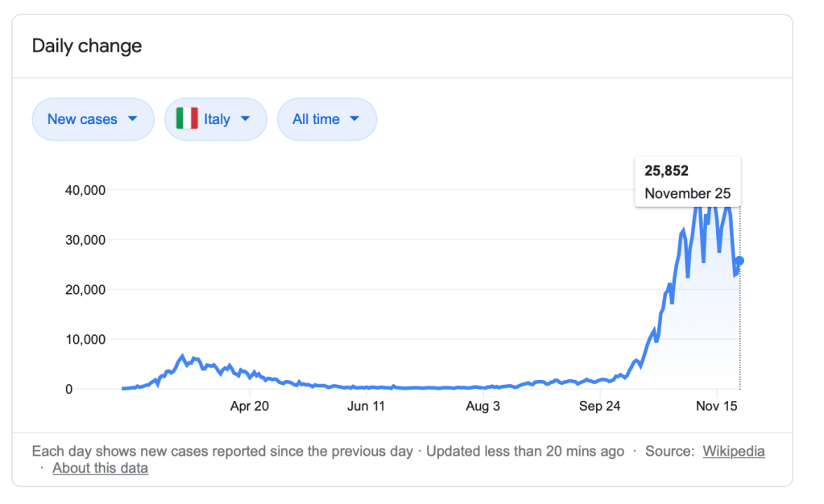This screenshot has width=824, height=504.
Task: Click the Daily change heading
Action: [x=87, y=46]
